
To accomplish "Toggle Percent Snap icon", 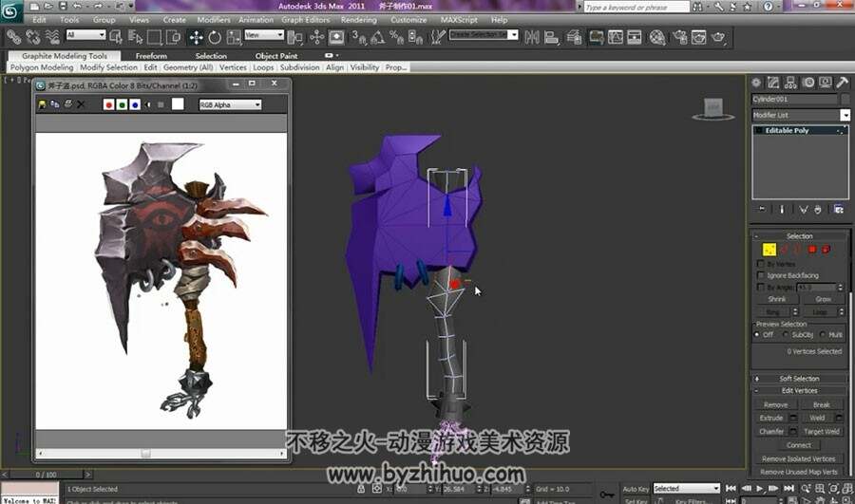I will 396,37.
